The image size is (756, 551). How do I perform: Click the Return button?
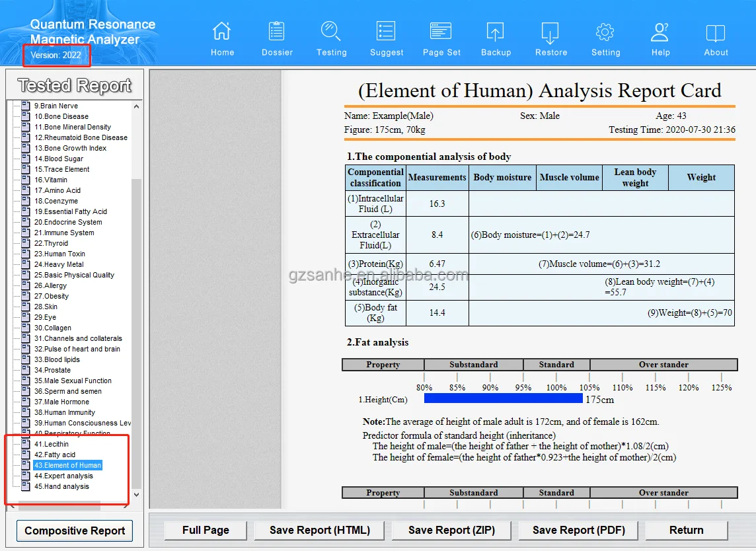(686, 530)
